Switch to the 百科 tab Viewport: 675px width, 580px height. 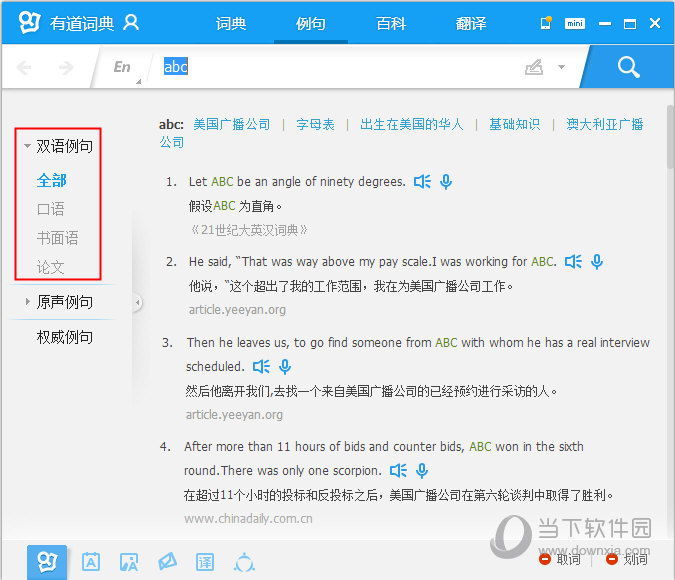tap(391, 23)
